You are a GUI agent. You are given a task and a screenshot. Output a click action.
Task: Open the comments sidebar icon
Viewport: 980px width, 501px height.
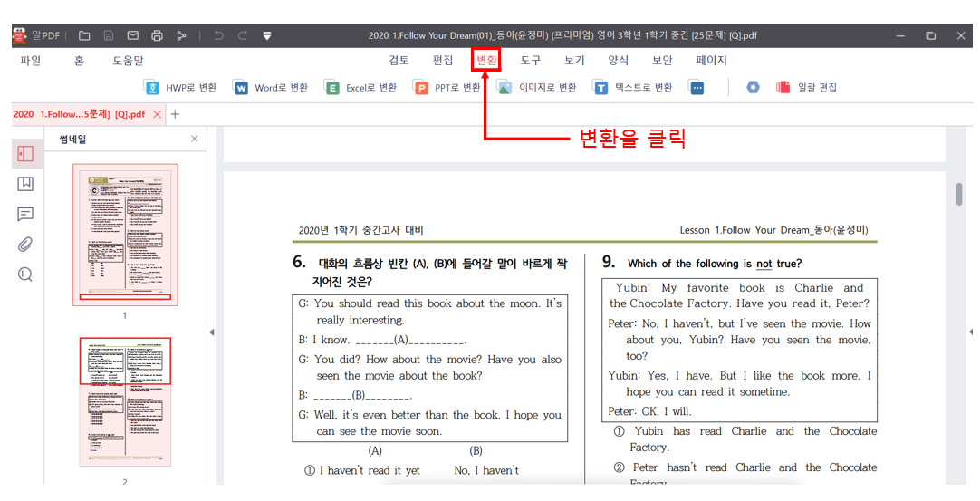point(25,215)
